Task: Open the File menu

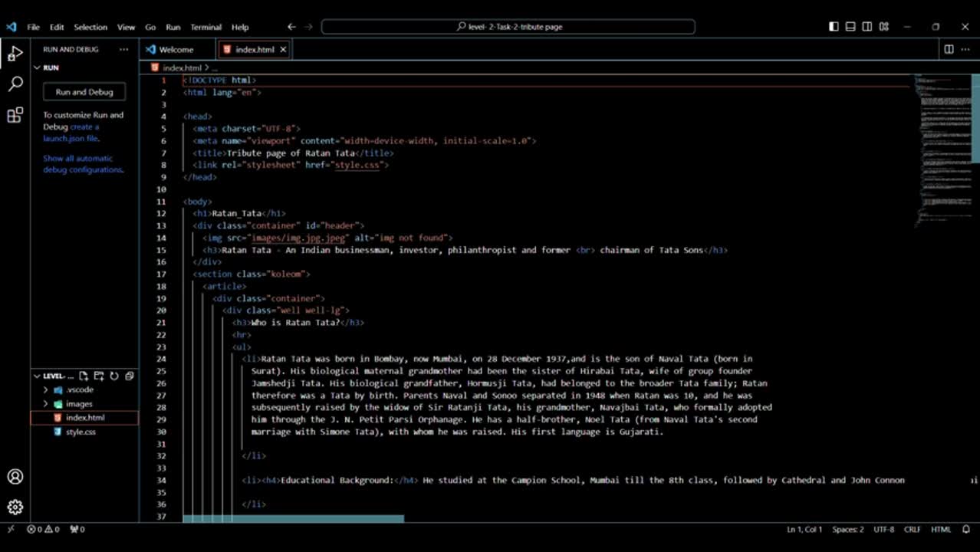Action: pos(33,27)
